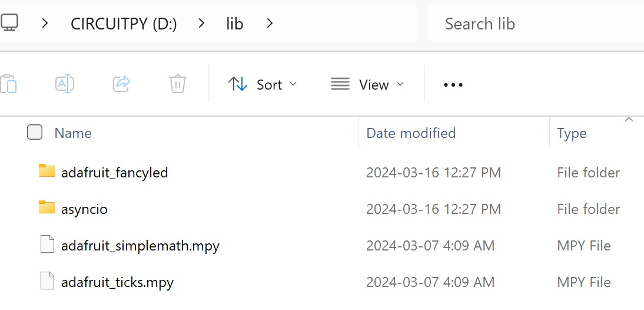Viewport: 644px width, 310px height.
Task: Navigate to CIRCUITPY (D:) breadcrumb
Action: 124,24
